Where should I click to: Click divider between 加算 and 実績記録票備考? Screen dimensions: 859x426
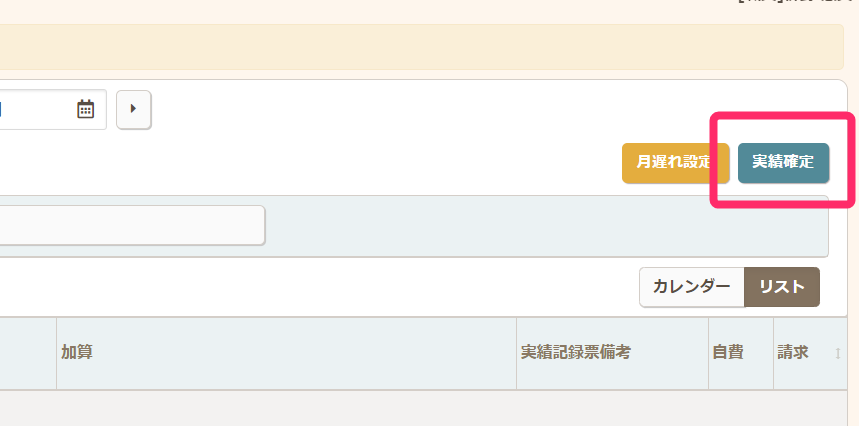pos(516,353)
